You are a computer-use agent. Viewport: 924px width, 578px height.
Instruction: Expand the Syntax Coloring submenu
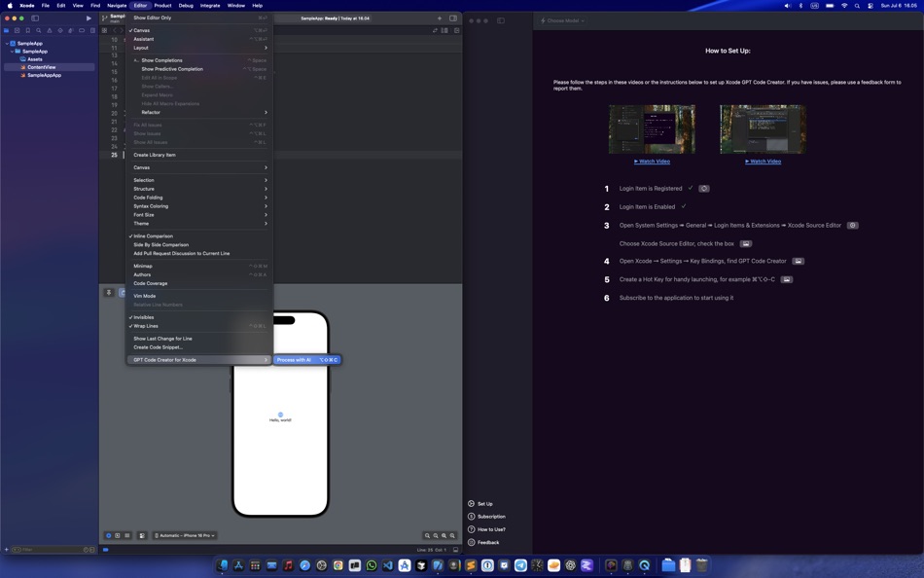198,206
